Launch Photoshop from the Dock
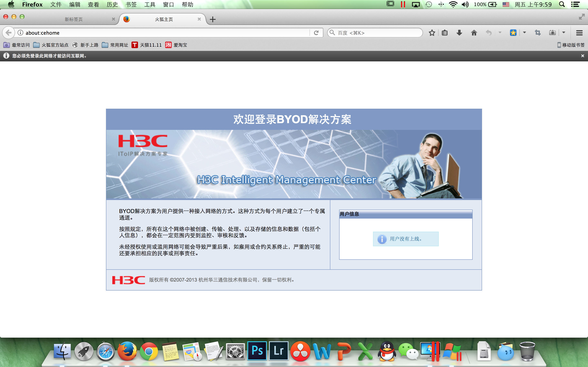 tap(257, 351)
